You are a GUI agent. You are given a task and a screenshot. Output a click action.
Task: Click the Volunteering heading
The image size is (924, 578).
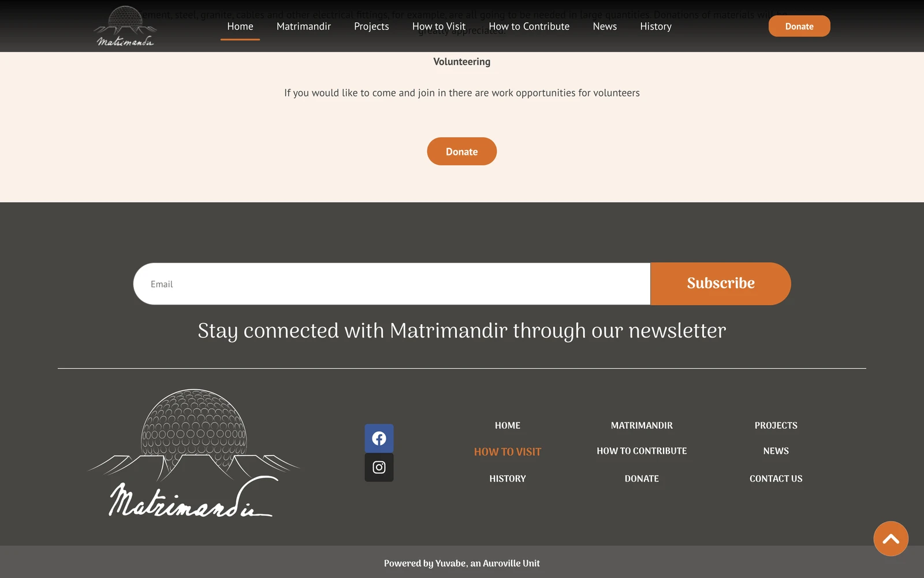462,62
